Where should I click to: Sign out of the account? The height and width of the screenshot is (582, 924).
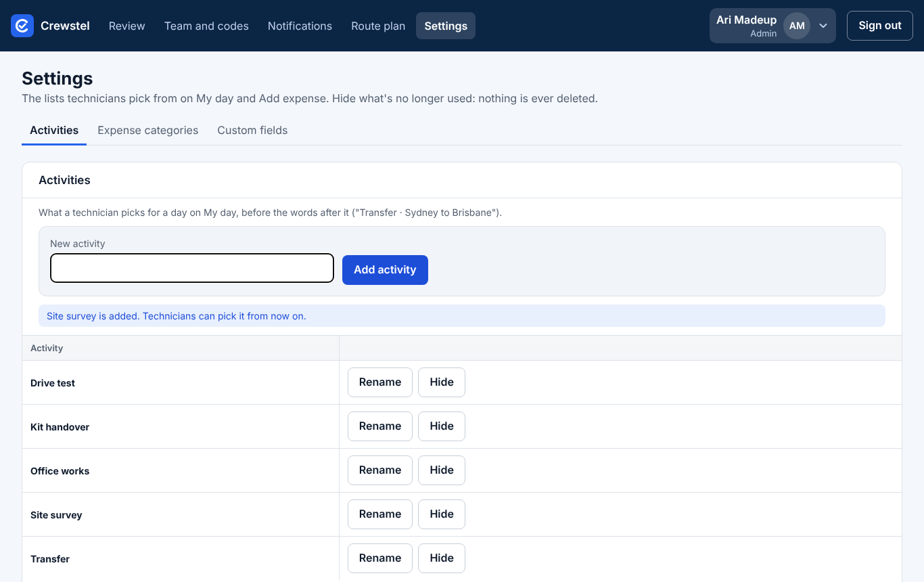tap(880, 26)
